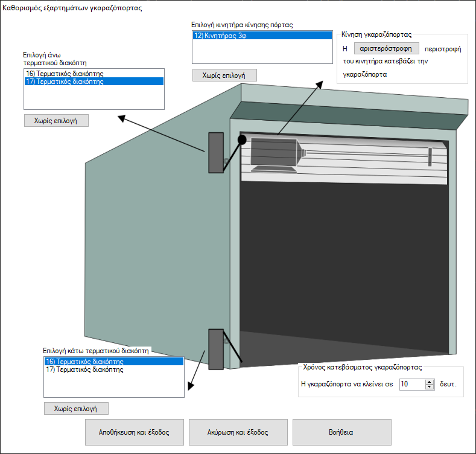
Task: Click the motor picture inside the garage door
Action: click(274, 153)
